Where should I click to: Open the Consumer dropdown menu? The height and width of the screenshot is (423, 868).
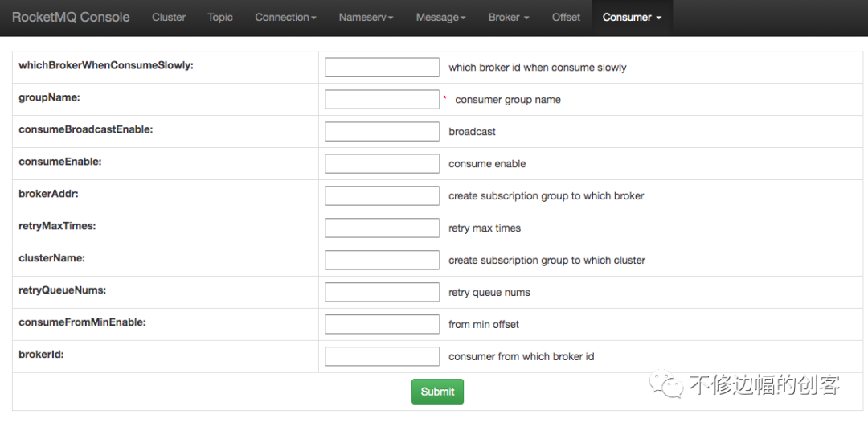632,18
